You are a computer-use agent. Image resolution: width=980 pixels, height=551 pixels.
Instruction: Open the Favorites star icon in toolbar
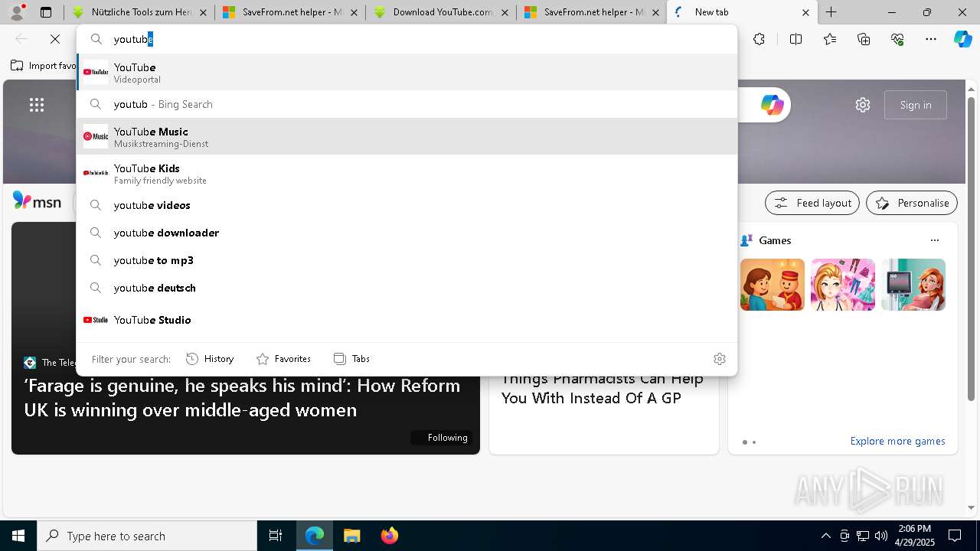click(830, 39)
